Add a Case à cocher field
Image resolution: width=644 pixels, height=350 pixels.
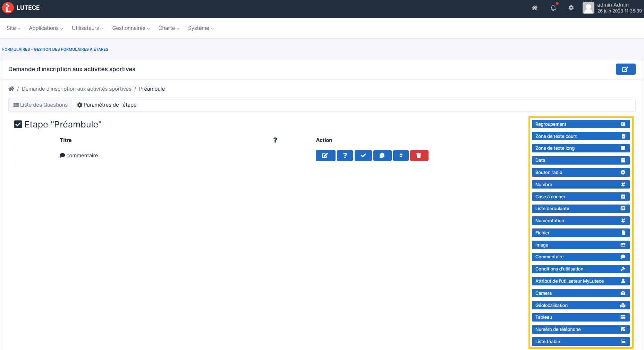point(580,197)
